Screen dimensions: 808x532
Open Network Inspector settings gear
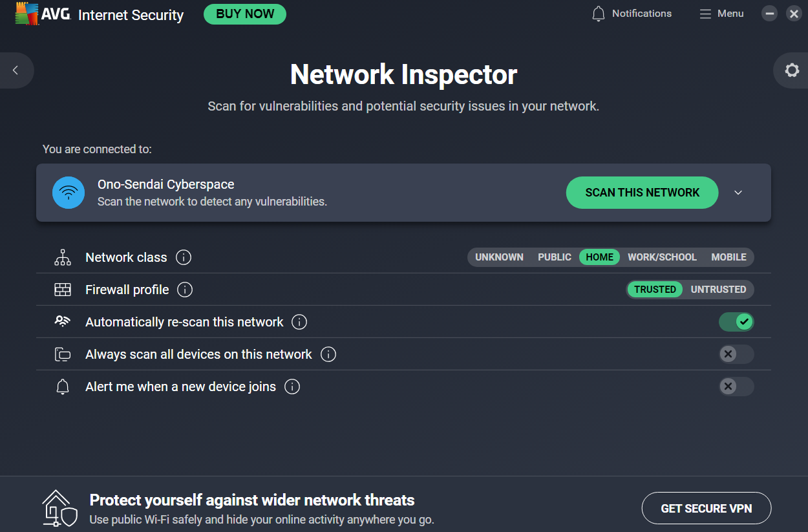[x=792, y=70]
